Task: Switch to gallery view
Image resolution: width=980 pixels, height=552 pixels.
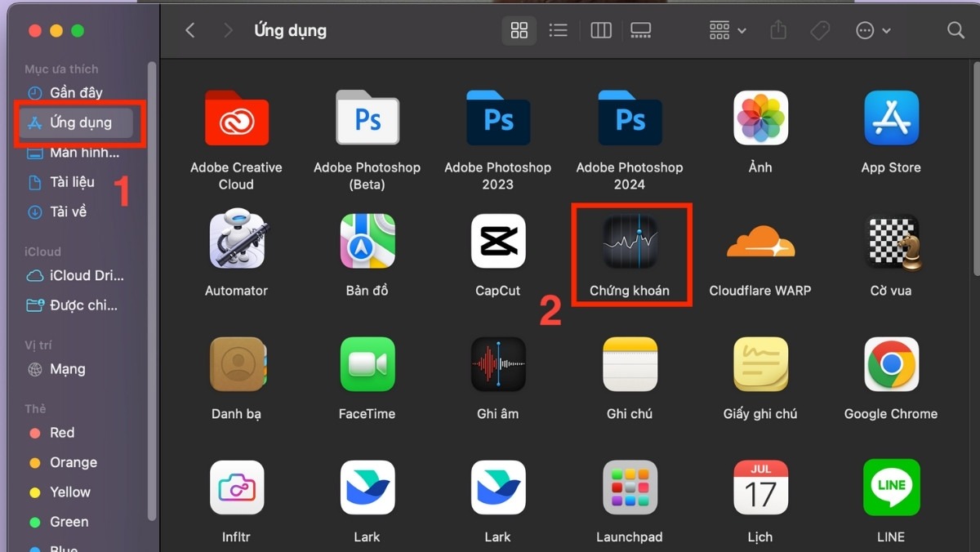Action: [x=641, y=30]
